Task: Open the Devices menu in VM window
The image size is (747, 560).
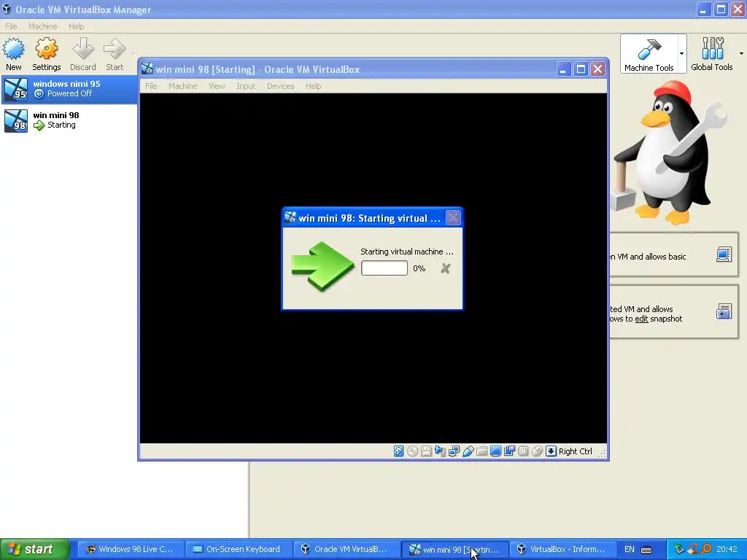Action: pos(280,86)
